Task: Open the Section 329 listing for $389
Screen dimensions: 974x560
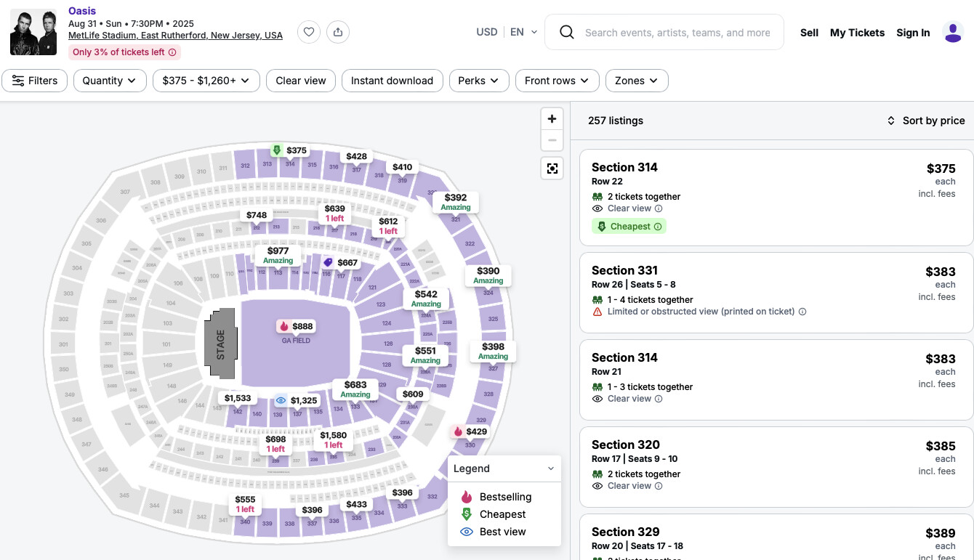Action: 776,537
